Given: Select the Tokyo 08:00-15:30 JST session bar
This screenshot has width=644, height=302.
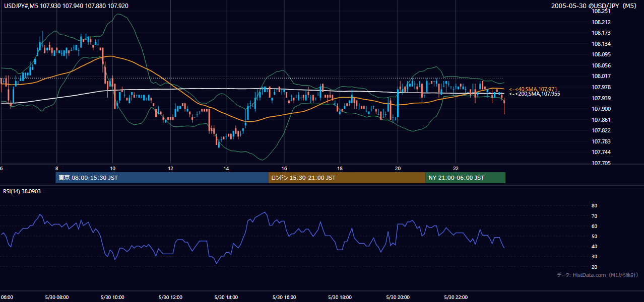Looking at the screenshot, I should click(162, 178).
